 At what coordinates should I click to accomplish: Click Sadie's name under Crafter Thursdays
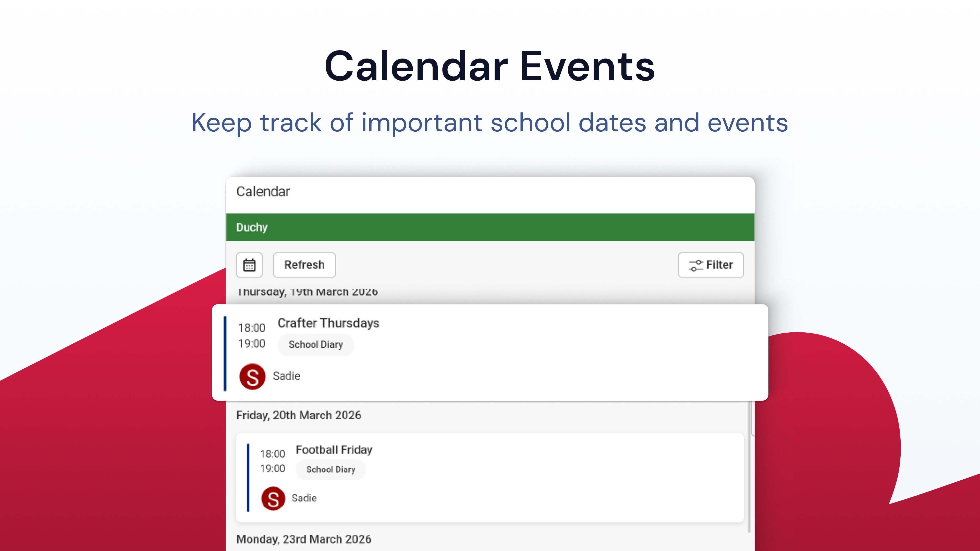point(286,376)
